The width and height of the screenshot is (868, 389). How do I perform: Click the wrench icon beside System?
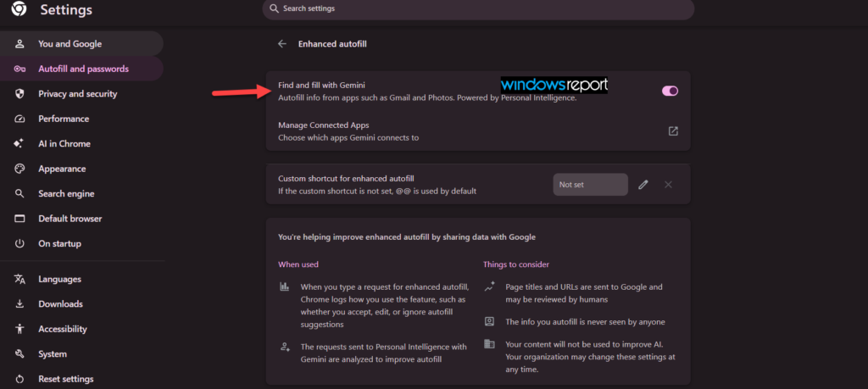(20, 354)
